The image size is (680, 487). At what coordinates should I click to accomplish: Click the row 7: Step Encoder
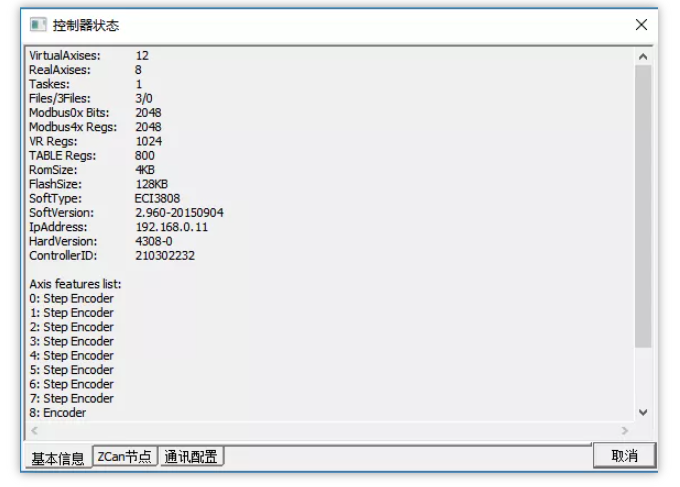tap(72, 399)
